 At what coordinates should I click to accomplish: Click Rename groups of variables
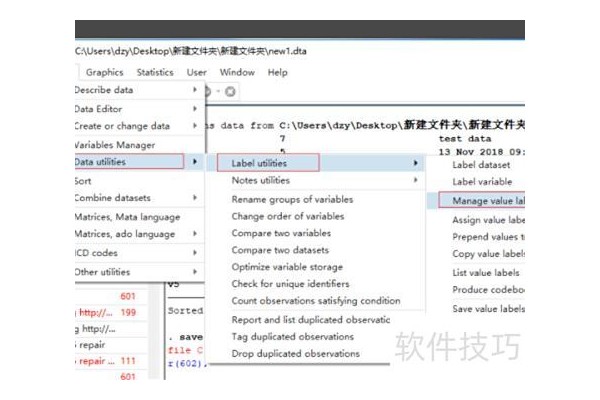pos(292,199)
